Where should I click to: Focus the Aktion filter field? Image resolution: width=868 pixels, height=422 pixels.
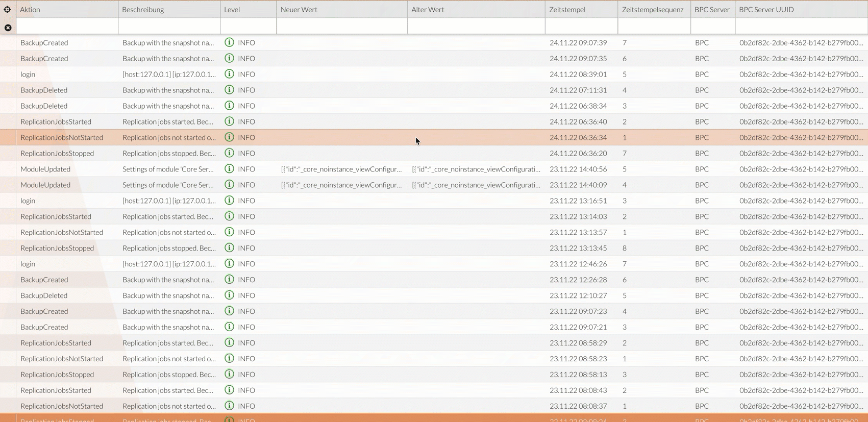click(x=67, y=27)
